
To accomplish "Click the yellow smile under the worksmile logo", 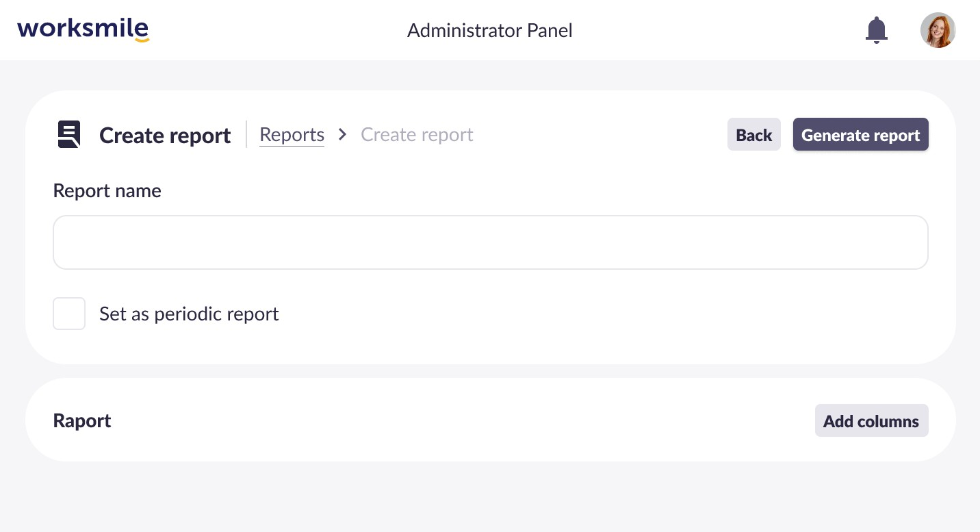I will [x=142, y=40].
